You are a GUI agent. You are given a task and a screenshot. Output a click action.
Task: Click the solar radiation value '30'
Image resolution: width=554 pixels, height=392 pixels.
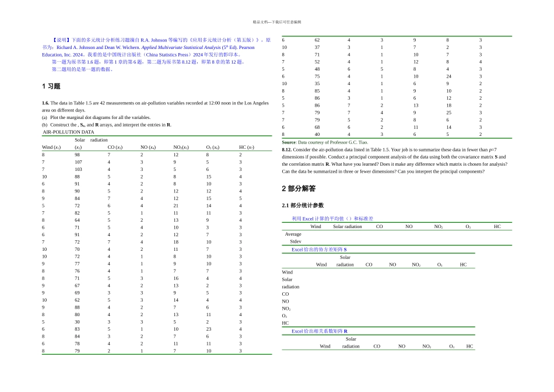pos(78,322)
